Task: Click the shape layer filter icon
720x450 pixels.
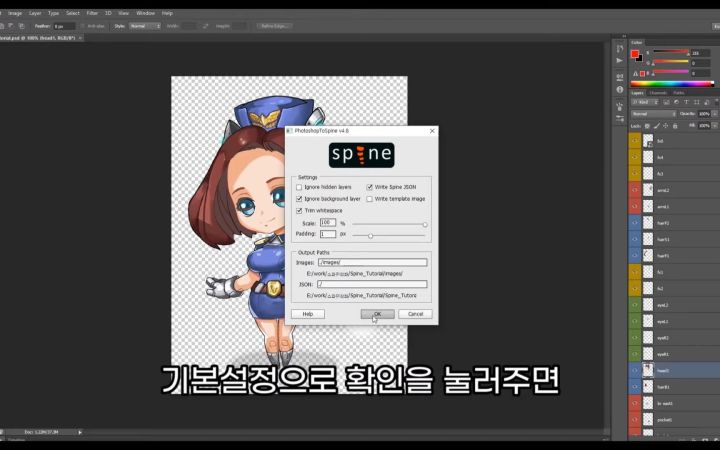Action: coord(697,102)
